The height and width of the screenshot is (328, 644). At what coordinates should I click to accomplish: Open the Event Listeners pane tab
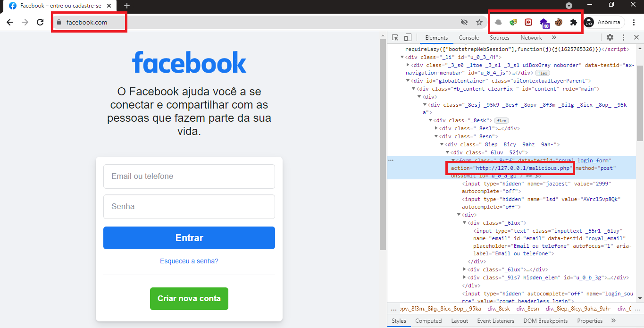tap(495, 321)
